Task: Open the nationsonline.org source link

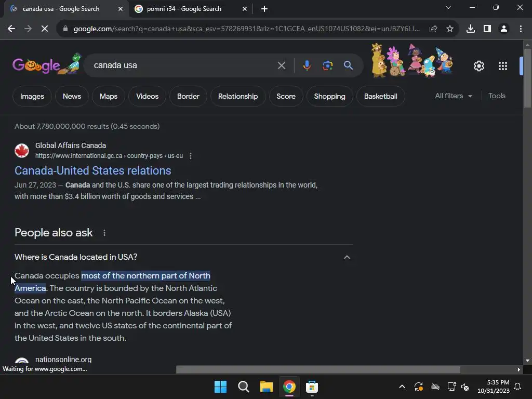Action: tap(63, 360)
